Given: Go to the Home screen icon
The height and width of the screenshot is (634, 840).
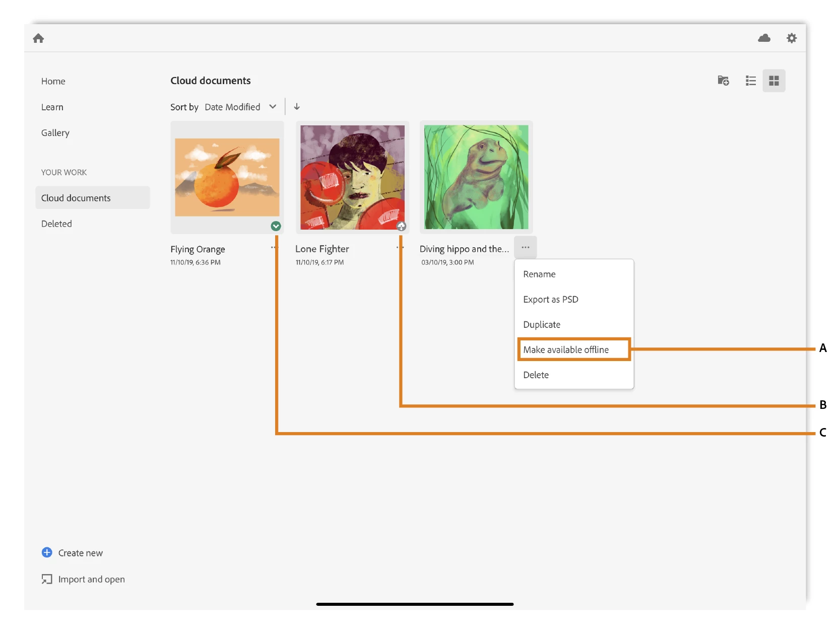Looking at the screenshot, I should pos(38,38).
